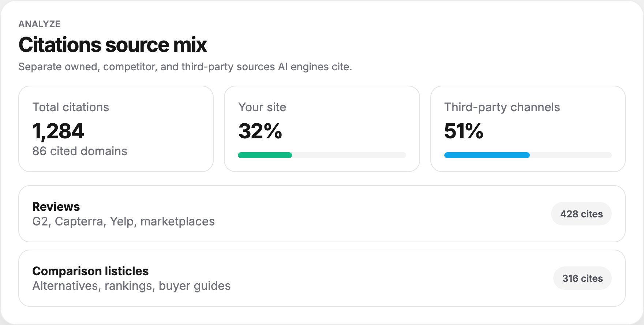Click the Alternatives, rankings, buyer guides description
The height and width of the screenshot is (325, 644).
(132, 286)
